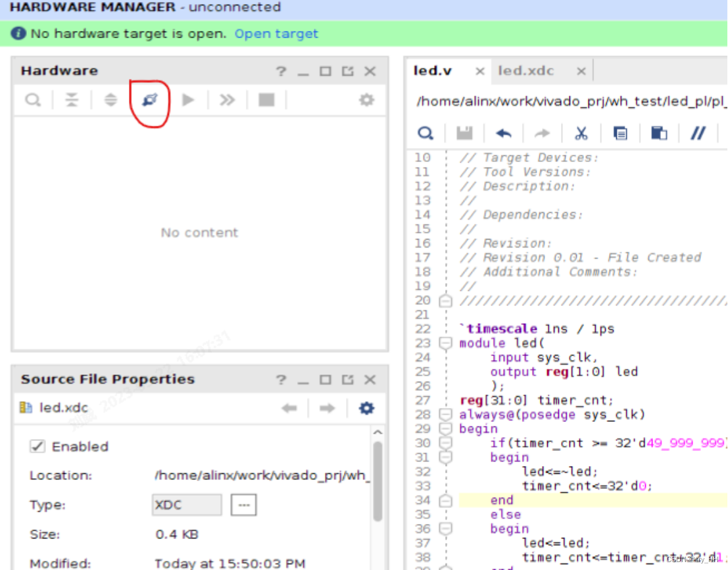The width and height of the screenshot is (728, 570).
Task: Collapse all items in Hardware panel
Action: [72, 99]
